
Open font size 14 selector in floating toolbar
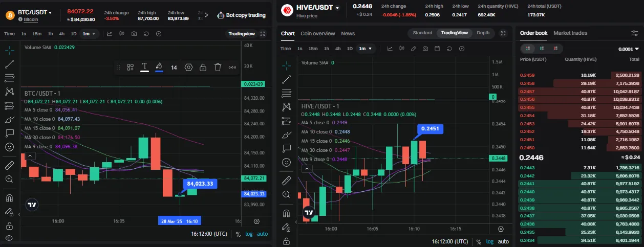[174, 68]
